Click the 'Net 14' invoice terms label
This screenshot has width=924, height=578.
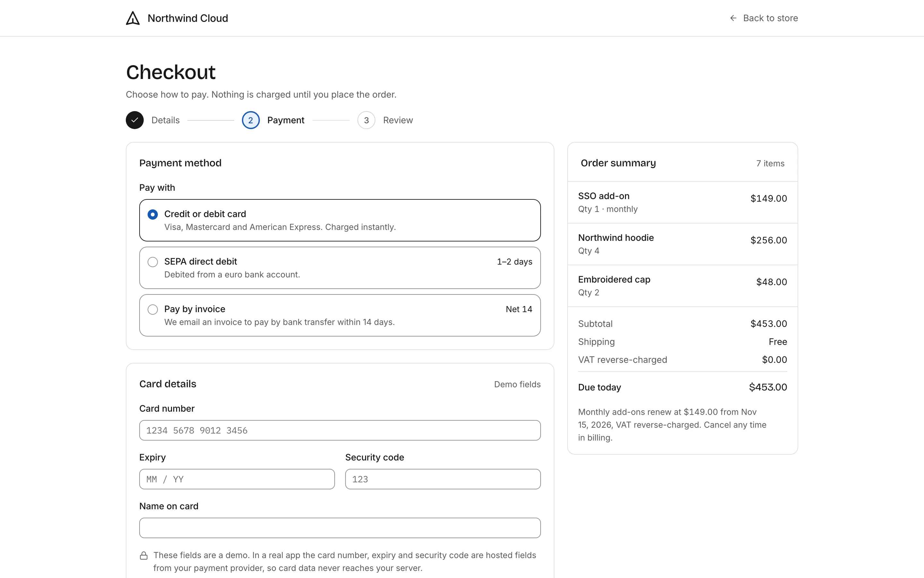519,309
